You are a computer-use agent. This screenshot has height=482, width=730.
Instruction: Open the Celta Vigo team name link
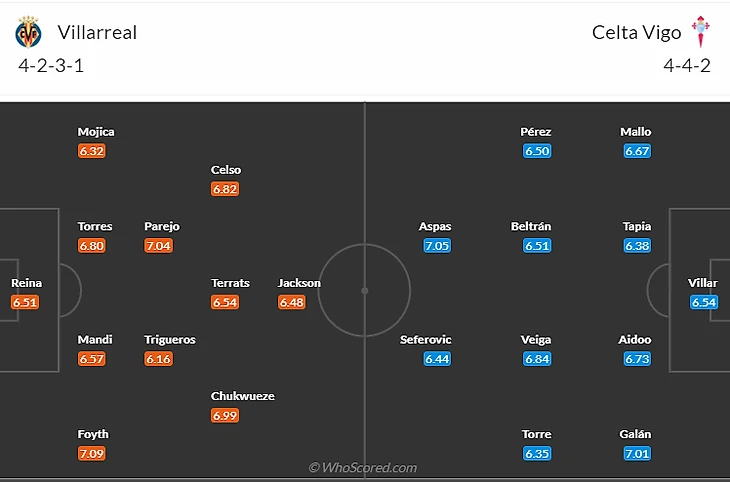point(636,32)
